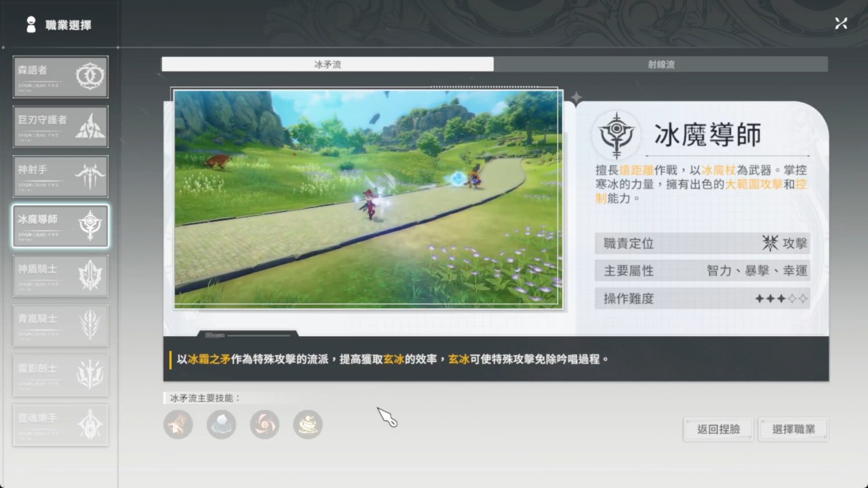Click the selected 冰魔導師 class entry
Screen dimensions: 868x488
click(x=60, y=226)
